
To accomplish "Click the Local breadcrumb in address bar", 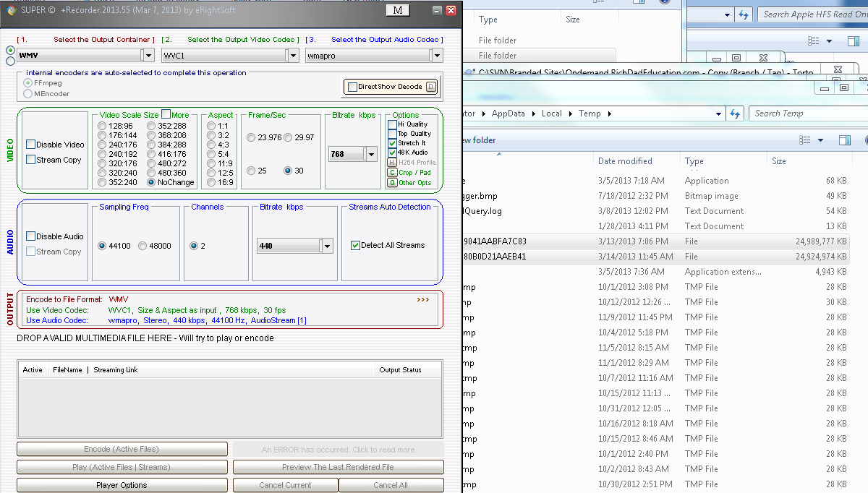I will (551, 113).
